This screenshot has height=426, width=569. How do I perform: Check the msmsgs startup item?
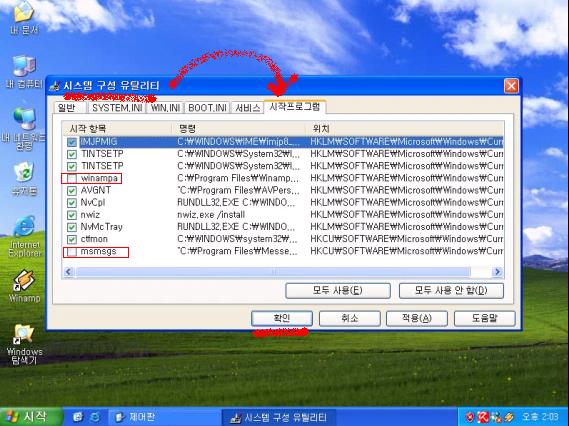72,251
